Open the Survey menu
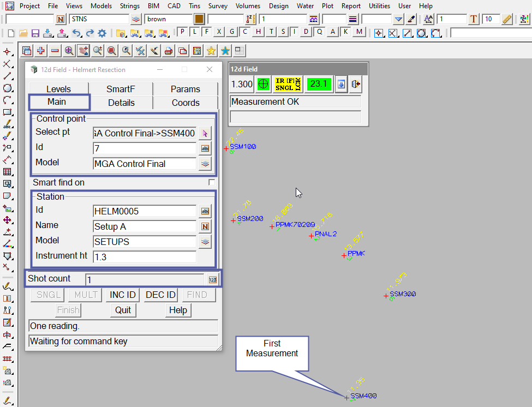 218,6
